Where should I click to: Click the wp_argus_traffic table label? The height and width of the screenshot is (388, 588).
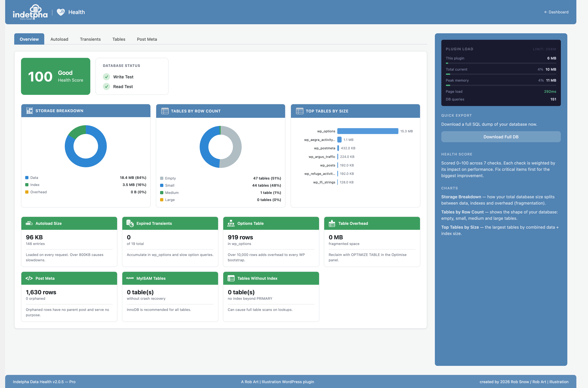(322, 157)
